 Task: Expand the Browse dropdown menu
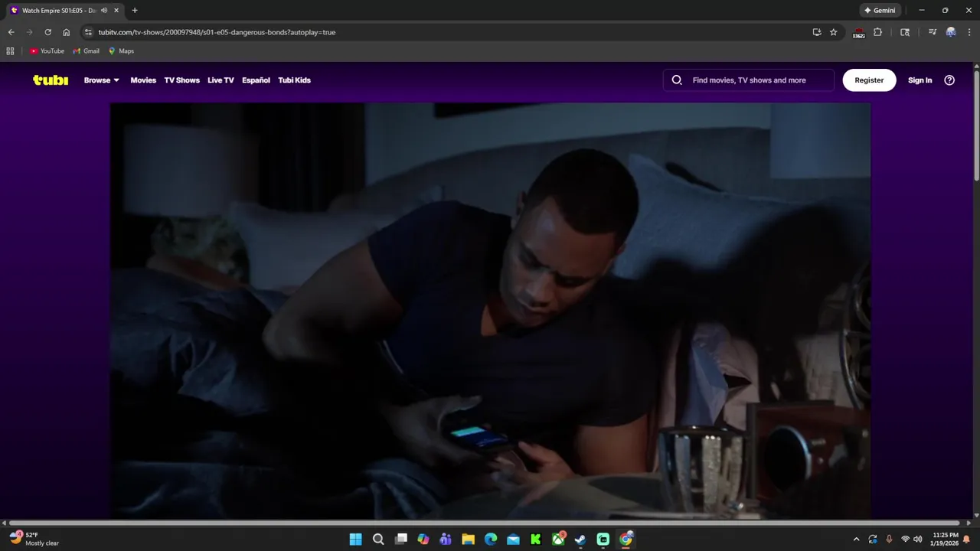tap(102, 80)
